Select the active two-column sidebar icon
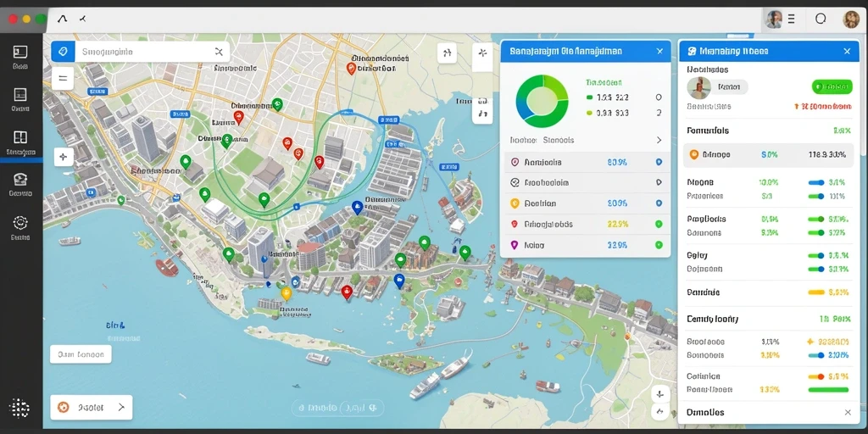The height and width of the screenshot is (434, 868). (20, 137)
